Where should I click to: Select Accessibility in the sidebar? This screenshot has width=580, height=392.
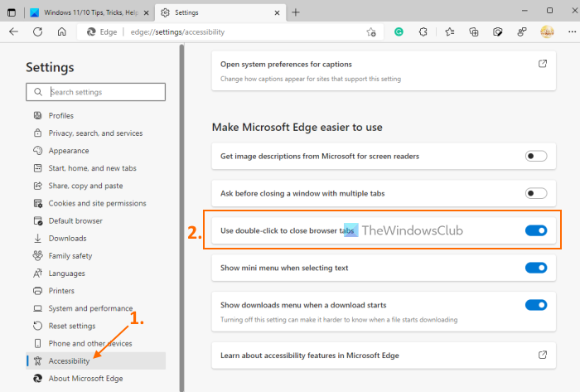click(95, 361)
